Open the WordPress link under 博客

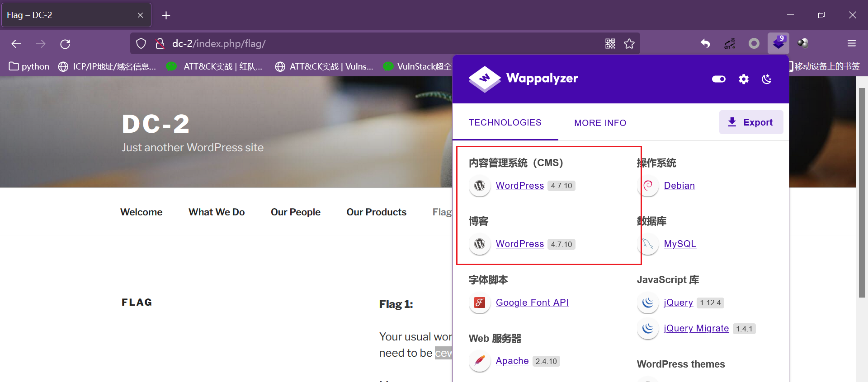click(520, 244)
